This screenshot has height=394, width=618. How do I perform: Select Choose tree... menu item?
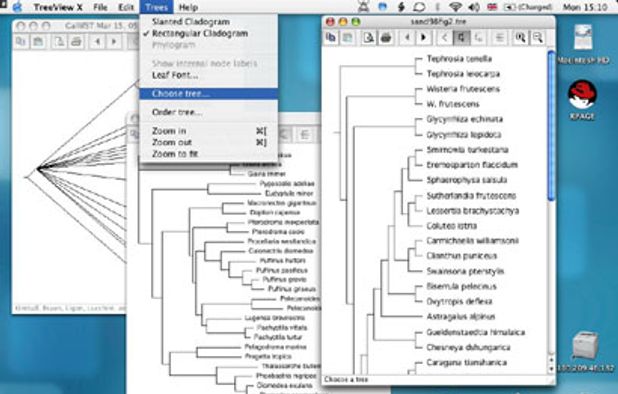point(208,94)
